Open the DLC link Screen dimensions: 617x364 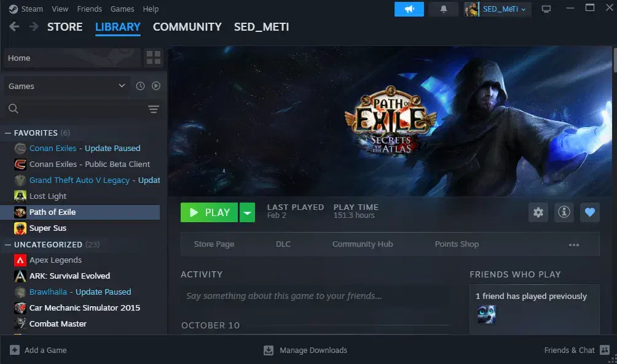(283, 244)
